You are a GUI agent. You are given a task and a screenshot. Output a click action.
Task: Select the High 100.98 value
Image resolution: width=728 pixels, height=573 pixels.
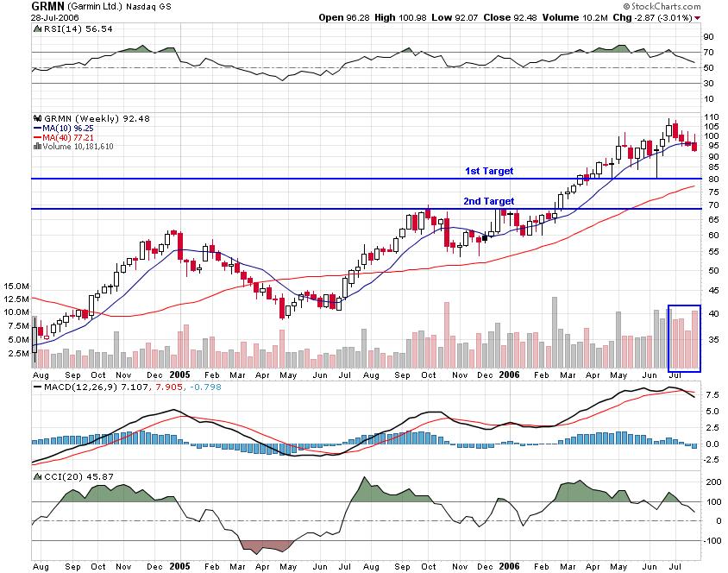point(400,17)
